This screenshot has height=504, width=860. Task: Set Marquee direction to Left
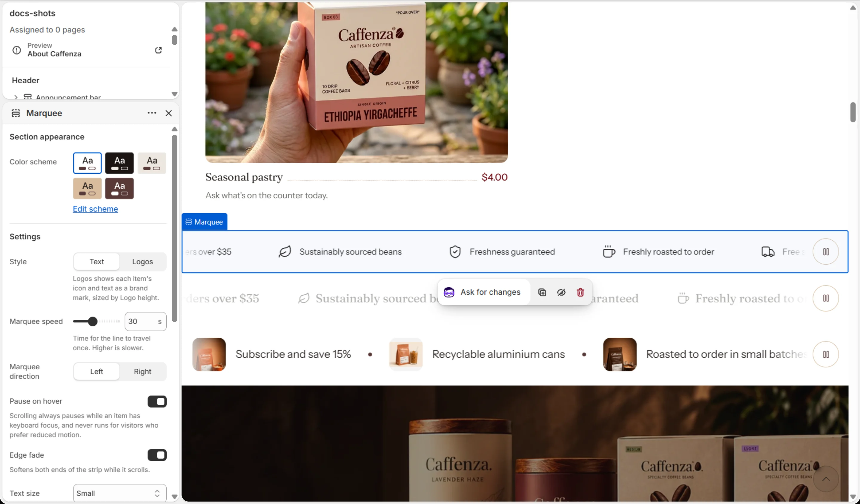click(x=96, y=372)
